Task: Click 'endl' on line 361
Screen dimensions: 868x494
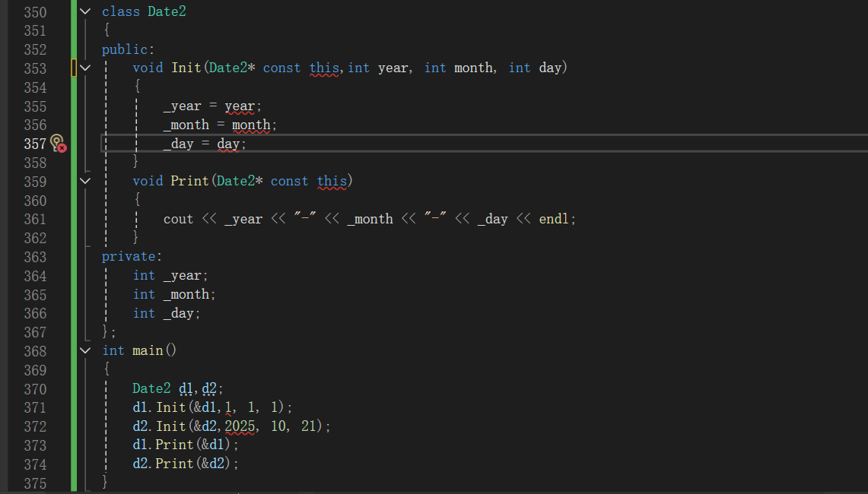Action: click(x=554, y=219)
